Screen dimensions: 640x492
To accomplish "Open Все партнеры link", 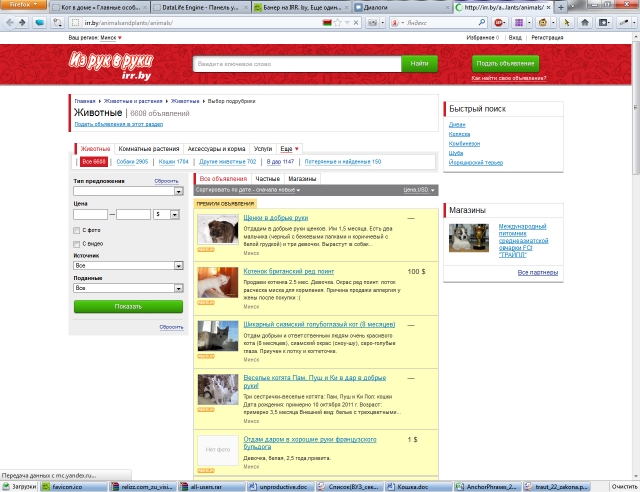I will click(538, 273).
